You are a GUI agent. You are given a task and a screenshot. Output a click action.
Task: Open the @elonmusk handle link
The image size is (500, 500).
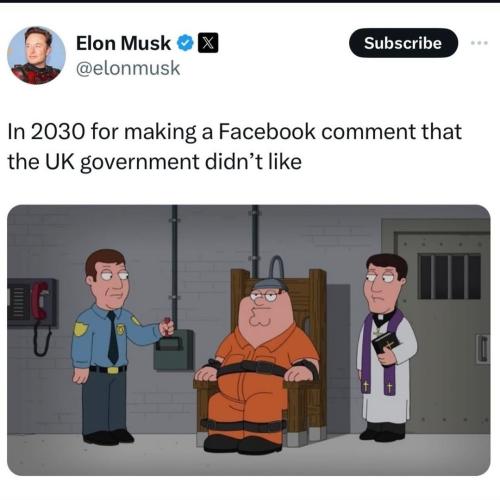click(128, 68)
